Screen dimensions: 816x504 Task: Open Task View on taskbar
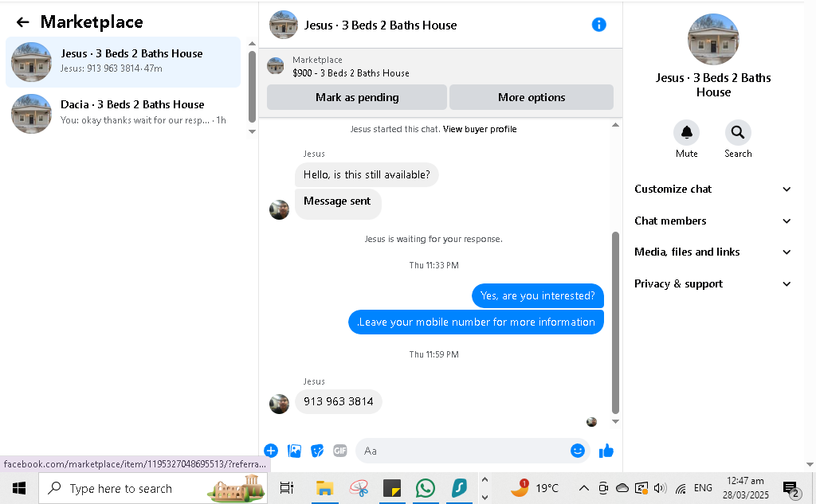(287, 488)
